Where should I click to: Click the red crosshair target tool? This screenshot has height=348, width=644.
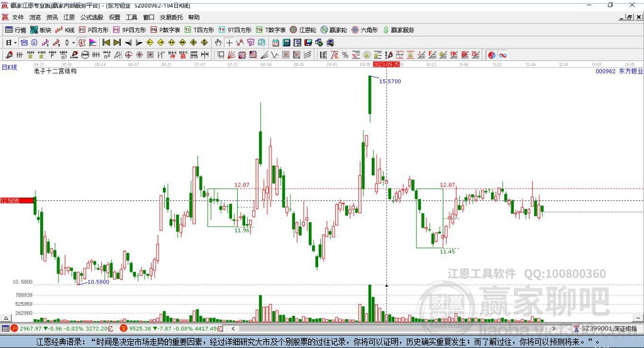pos(128,55)
